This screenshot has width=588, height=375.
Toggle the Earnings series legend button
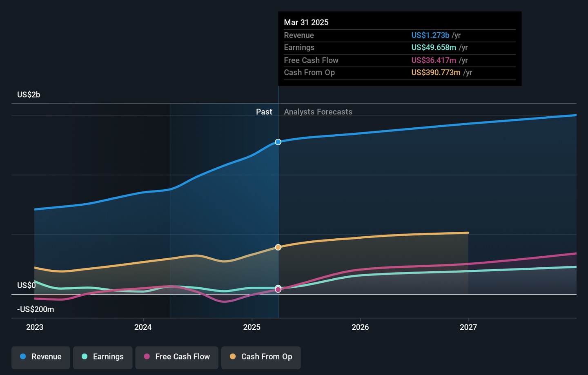(102, 357)
